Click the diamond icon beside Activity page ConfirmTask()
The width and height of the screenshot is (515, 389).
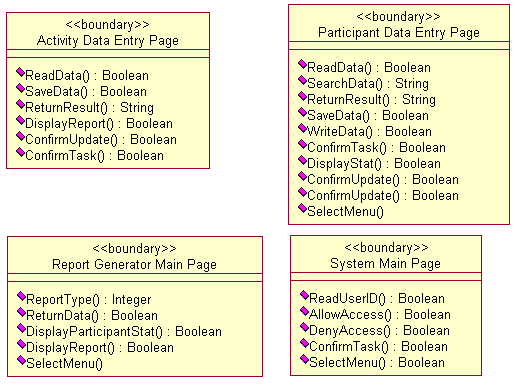point(20,152)
